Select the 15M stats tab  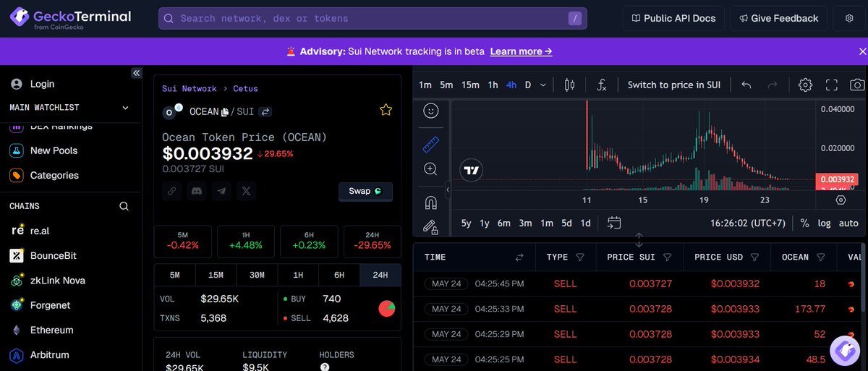pyautogui.click(x=216, y=275)
